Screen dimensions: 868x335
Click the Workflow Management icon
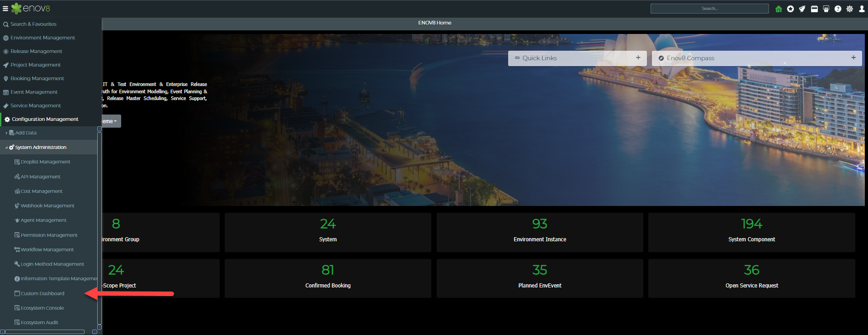coord(17,249)
